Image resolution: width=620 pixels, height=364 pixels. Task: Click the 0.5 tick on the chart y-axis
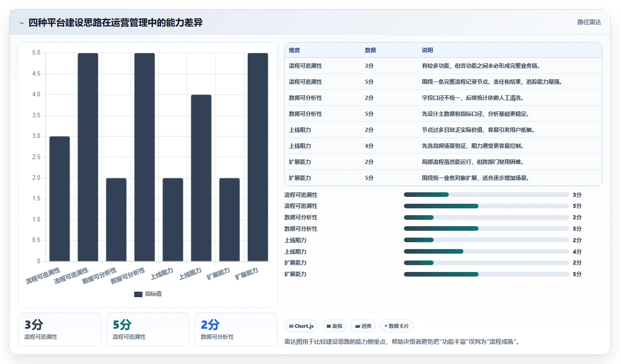pyautogui.click(x=36, y=240)
